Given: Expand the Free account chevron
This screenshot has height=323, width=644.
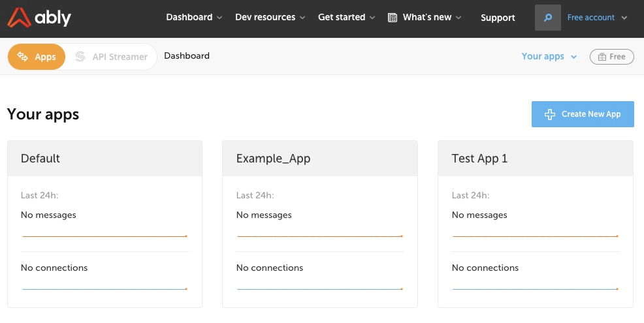Looking at the screenshot, I should point(624,18).
